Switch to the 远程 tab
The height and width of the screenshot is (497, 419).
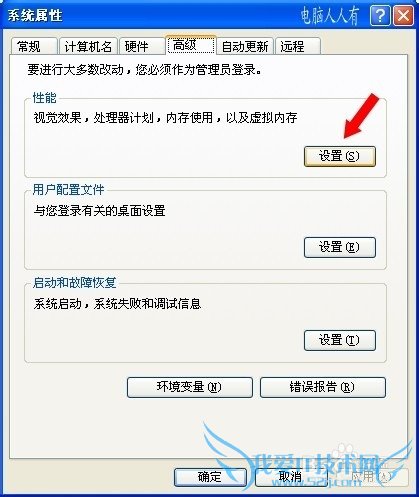tap(298, 46)
